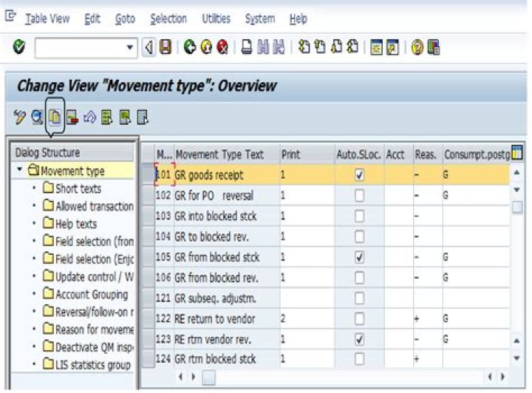Viewport: 532px width, 393px height.
Task: Click the Select Block icon
Action: tap(125, 117)
